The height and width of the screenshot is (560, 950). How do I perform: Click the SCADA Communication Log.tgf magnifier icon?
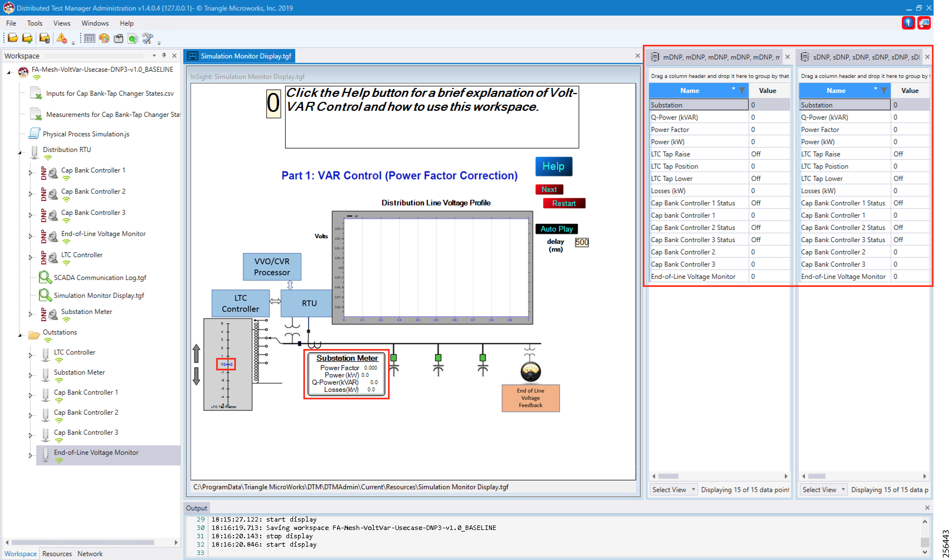45,277
